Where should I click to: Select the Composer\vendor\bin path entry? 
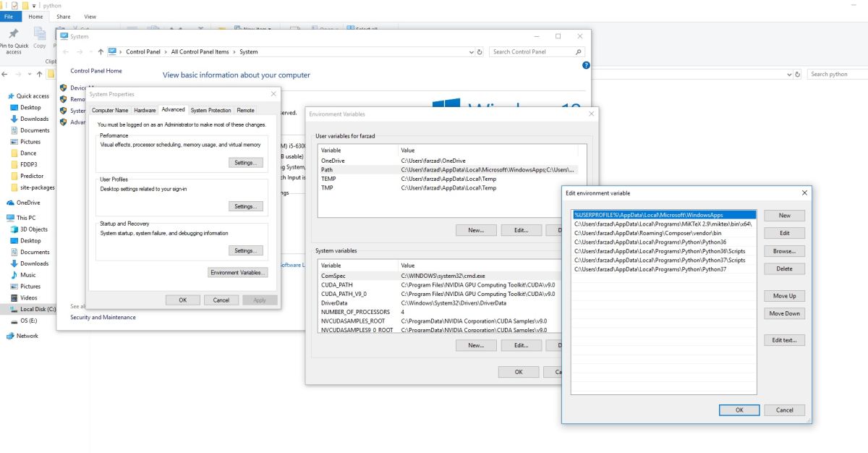[664, 233]
